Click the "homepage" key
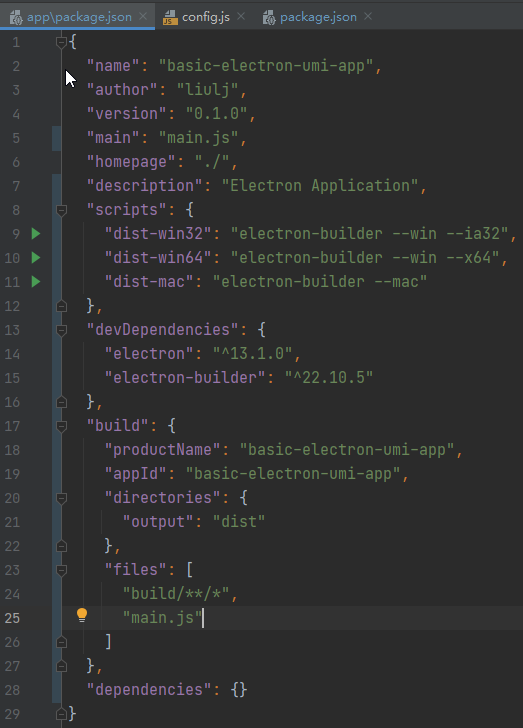 click(x=131, y=162)
